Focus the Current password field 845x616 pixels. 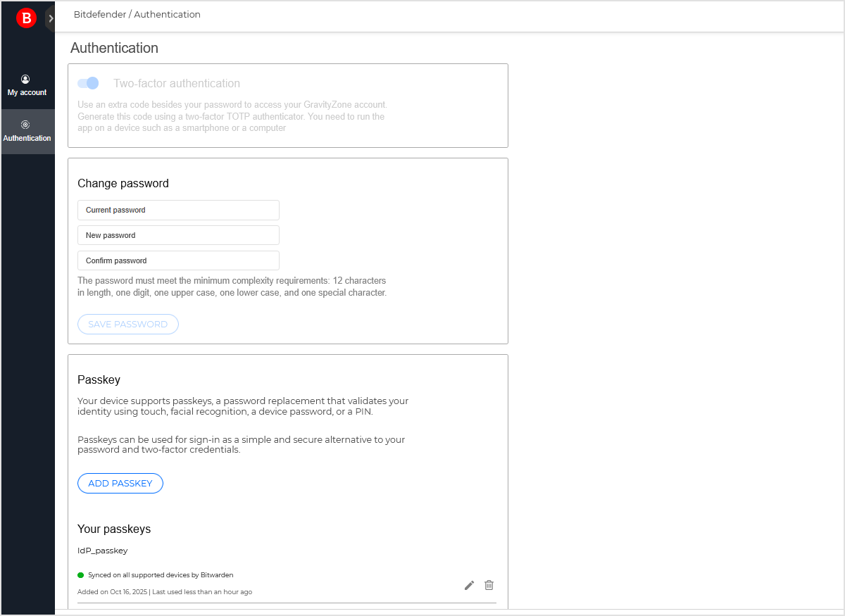pyautogui.click(x=178, y=210)
